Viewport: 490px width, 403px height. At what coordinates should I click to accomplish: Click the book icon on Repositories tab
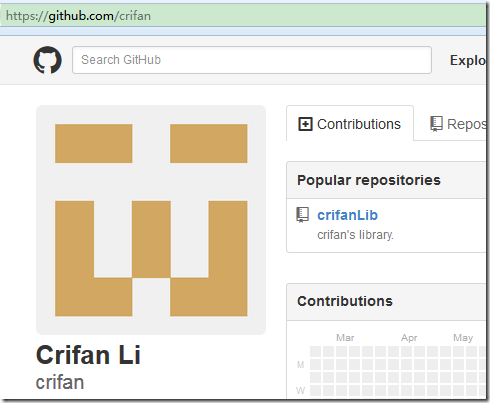pos(436,124)
